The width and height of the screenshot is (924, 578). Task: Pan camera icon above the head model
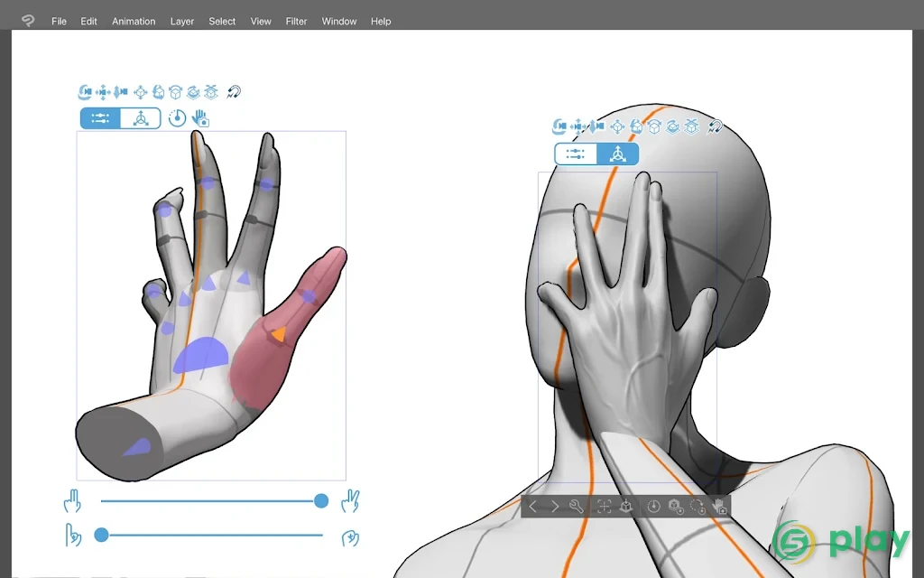(x=578, y=126)
